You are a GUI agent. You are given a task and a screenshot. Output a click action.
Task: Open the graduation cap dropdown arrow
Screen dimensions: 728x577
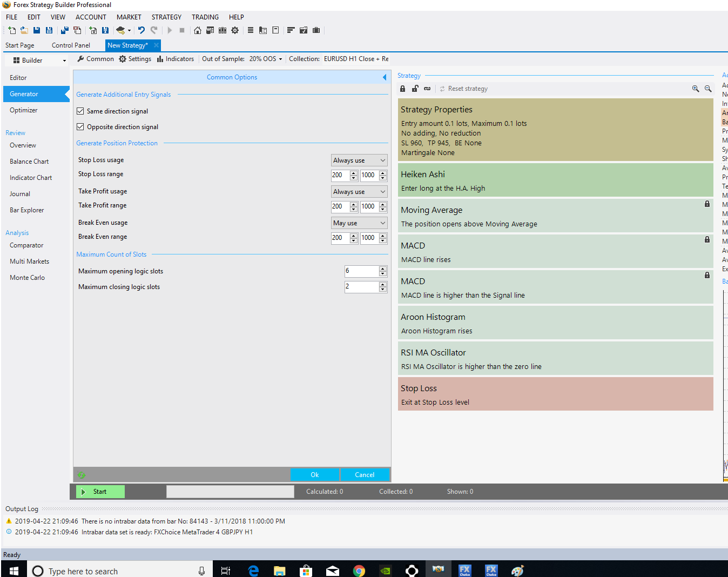click(x=129, y=31)
